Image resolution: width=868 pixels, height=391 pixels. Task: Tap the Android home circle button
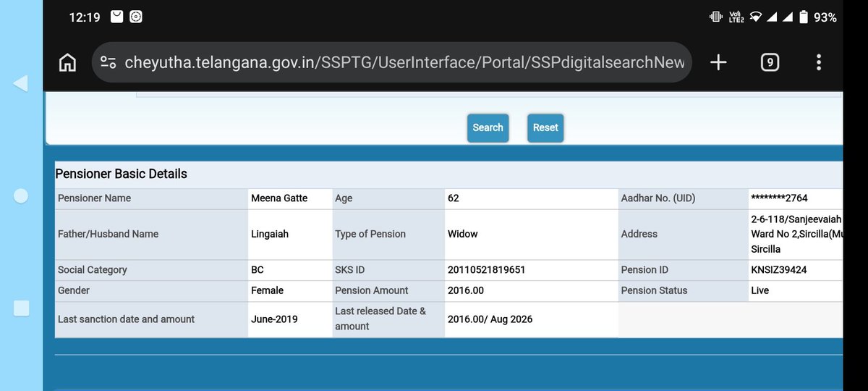coord(21,195)
